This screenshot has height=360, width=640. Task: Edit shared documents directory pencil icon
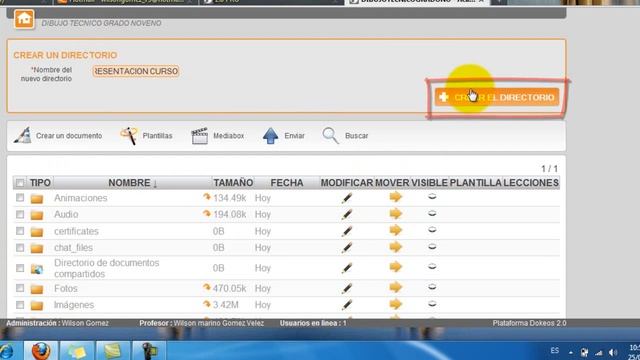tap(347, 268)
